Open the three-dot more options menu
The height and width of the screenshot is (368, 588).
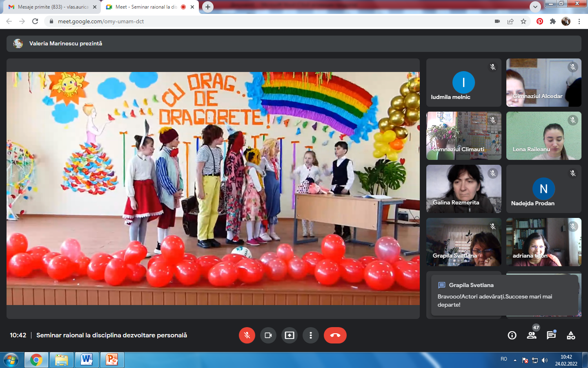[311, 335]
